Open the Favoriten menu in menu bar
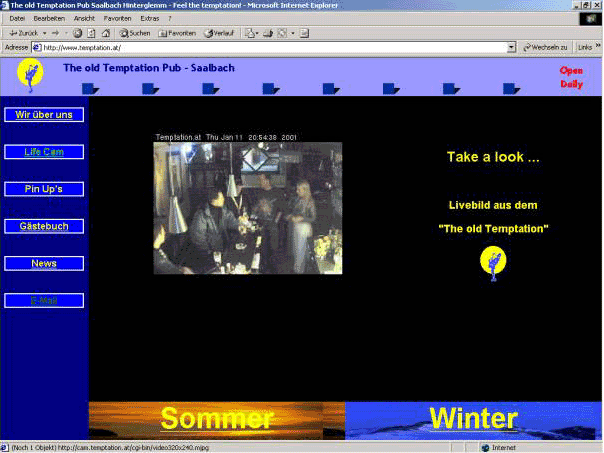The image size is (604, 453). coord(117,19)
